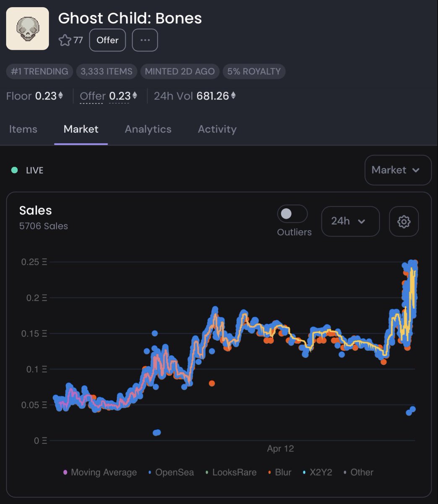Toggle Other legend series
438x504 pixels.
coord(358,472)
